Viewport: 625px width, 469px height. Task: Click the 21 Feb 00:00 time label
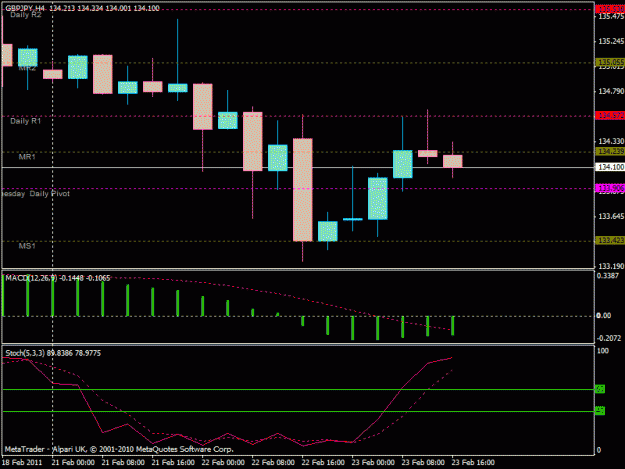click(x=73, y=463)
